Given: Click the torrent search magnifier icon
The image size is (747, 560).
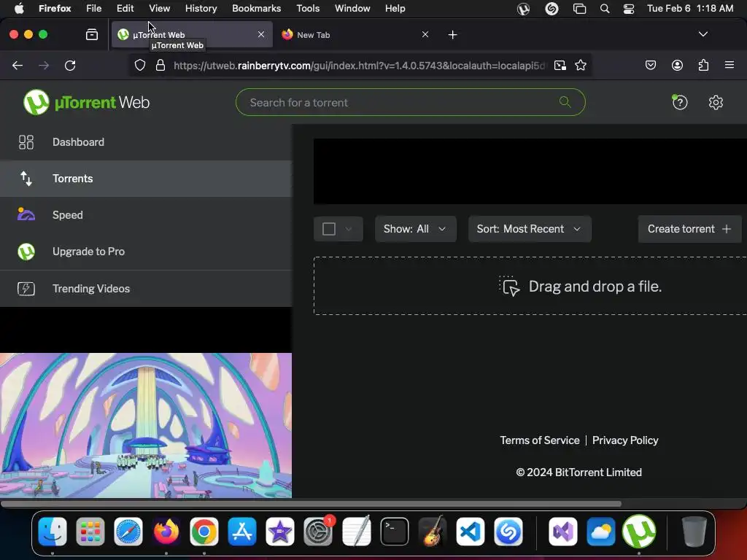Looking at the screenshot, I should [565, 102].
